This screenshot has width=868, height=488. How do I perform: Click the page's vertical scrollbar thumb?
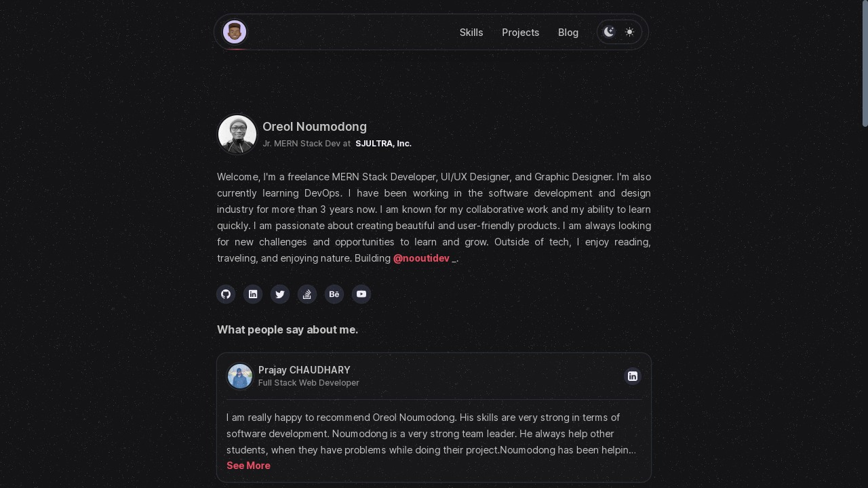tap(865, 63)
